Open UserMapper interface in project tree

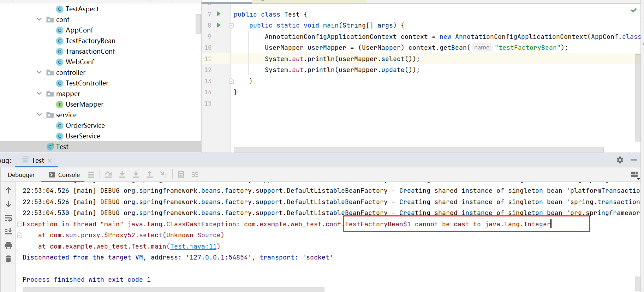84,104
